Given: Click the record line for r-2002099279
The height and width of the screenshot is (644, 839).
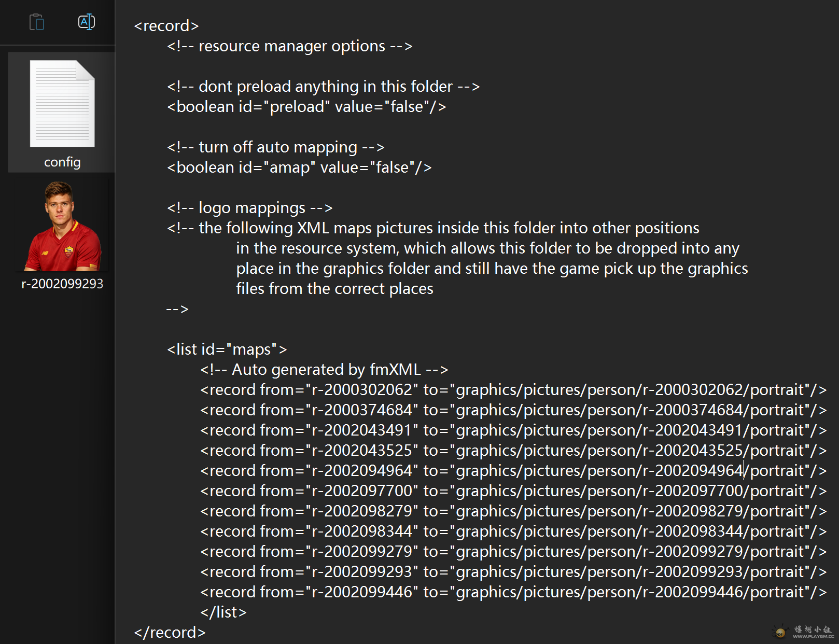Looking at the screenshot, I should (513, 551).
